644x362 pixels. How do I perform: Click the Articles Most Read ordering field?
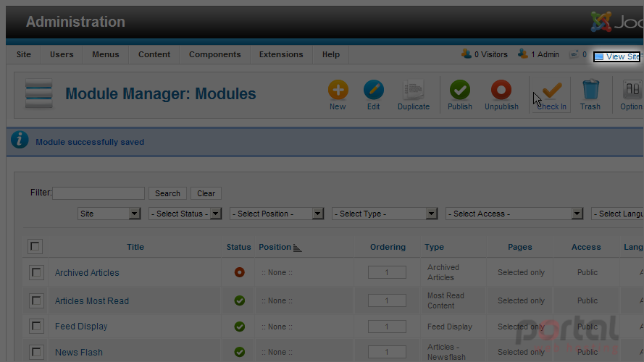(387, 300)
